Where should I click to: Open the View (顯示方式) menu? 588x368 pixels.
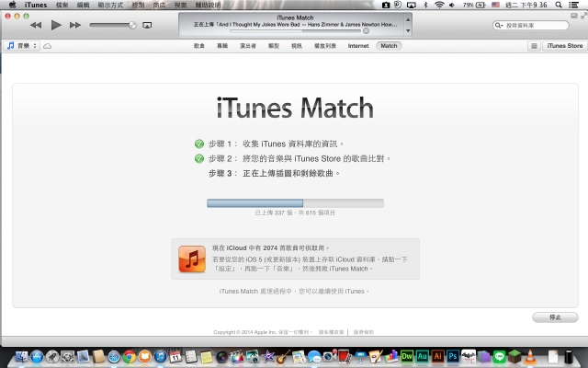click(x=110, y=5)
